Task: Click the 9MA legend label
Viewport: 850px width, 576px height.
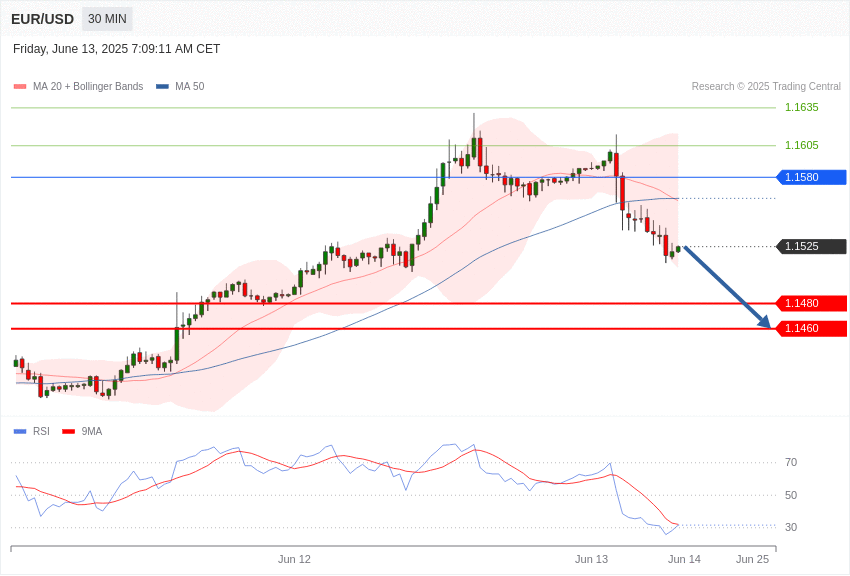Action: click(92, 431)
